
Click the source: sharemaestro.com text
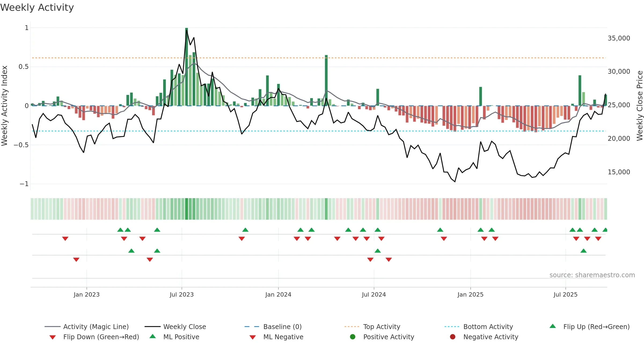tap(592, 275)
